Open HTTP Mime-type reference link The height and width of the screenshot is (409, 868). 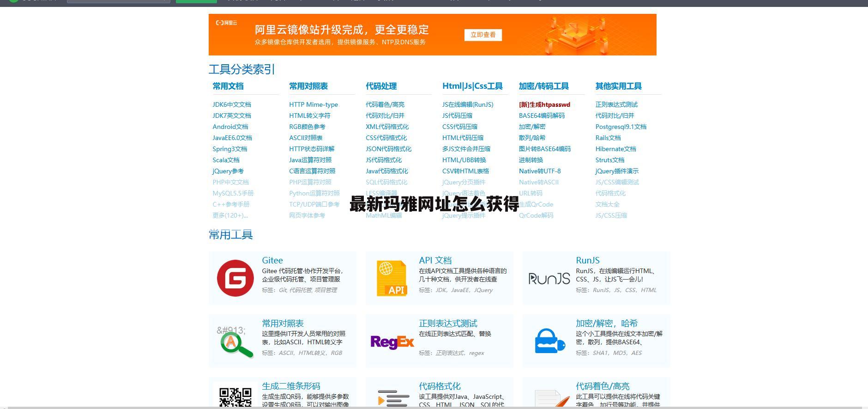click(x=313, y=104)
